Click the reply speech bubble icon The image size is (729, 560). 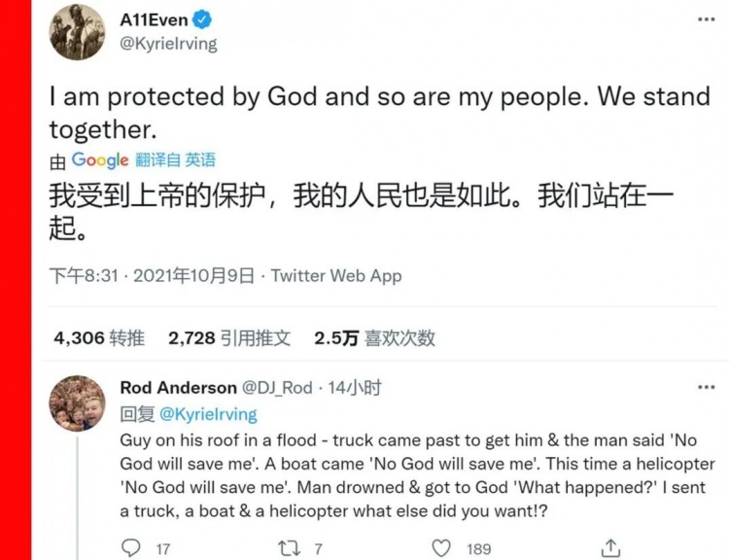tap(130, 548)
